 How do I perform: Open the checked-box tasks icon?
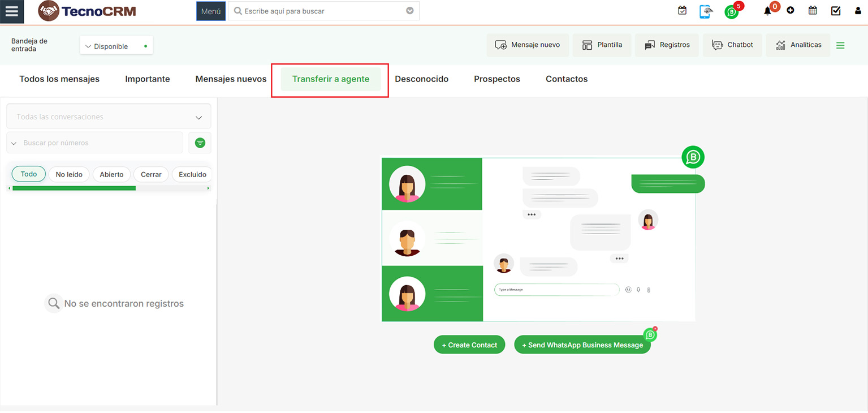click(836, 11)
